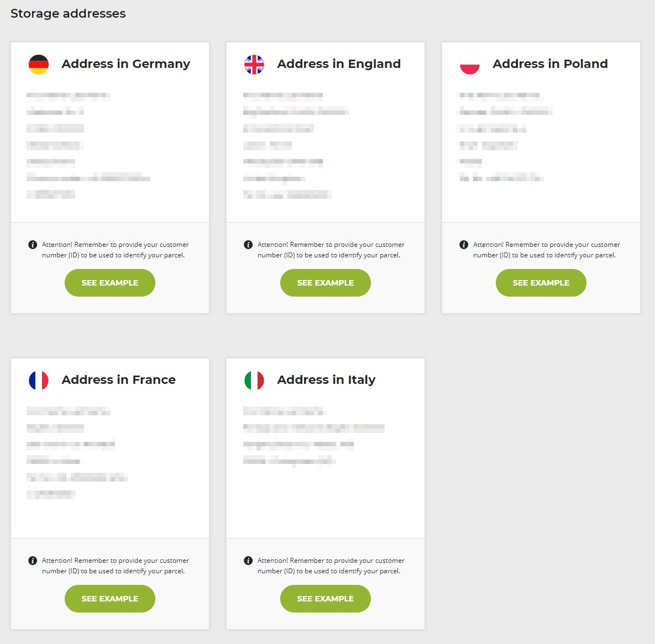Click the Germany flag icon
The height and width of the screenshot is (644, 655).
point(39,65)
